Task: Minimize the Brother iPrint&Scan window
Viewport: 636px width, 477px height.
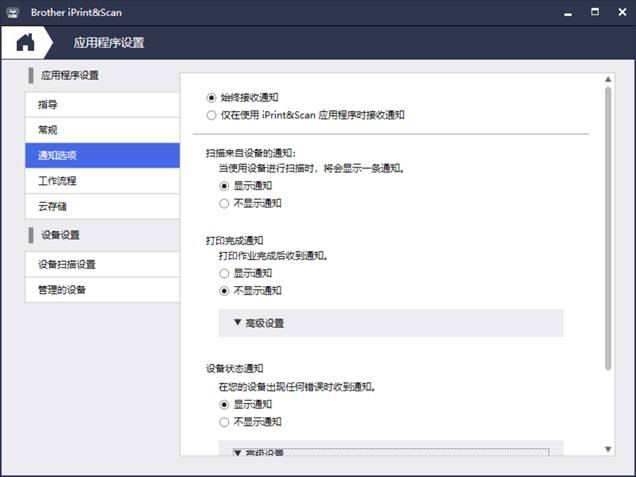Action: pos(568,11)
